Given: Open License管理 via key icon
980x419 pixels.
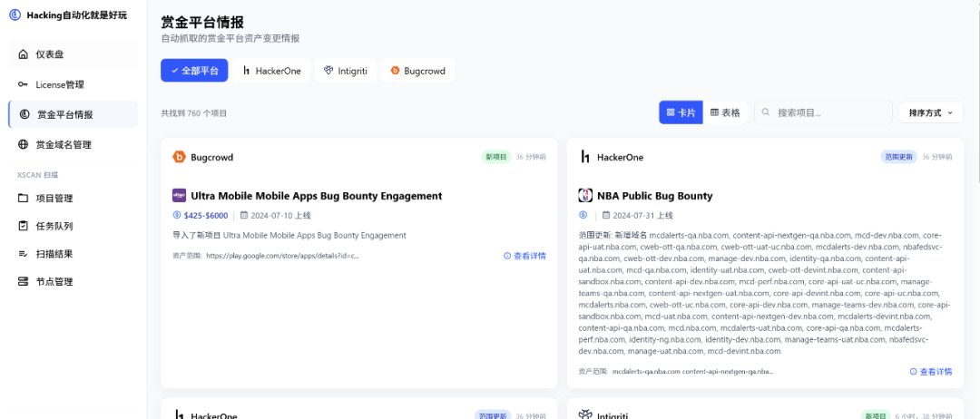Looking at the screenshot, I should [x=23, y=85].
